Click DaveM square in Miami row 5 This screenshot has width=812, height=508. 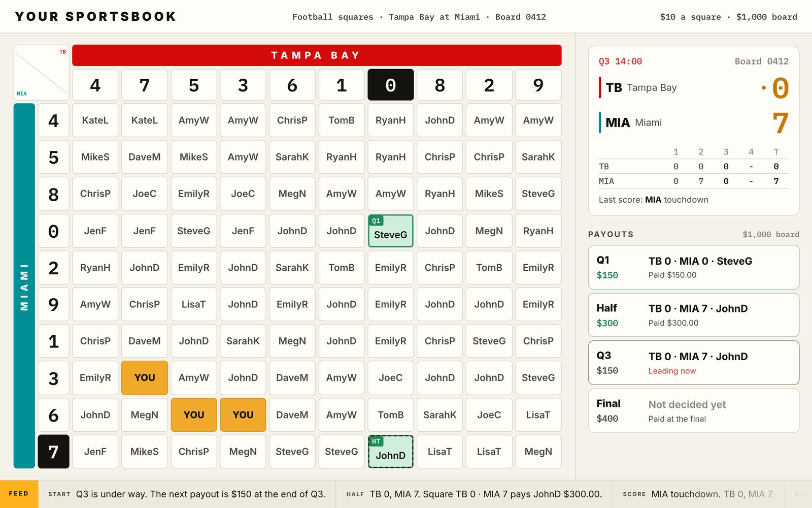tap(145, 157)
